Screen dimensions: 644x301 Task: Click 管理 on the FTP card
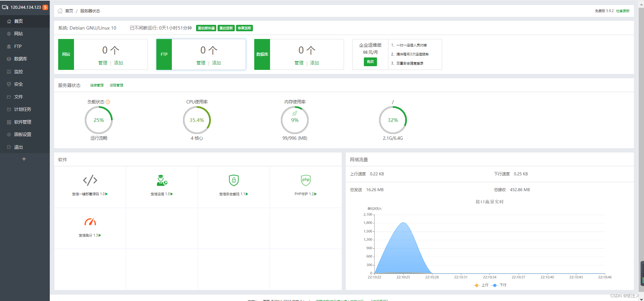201,63
